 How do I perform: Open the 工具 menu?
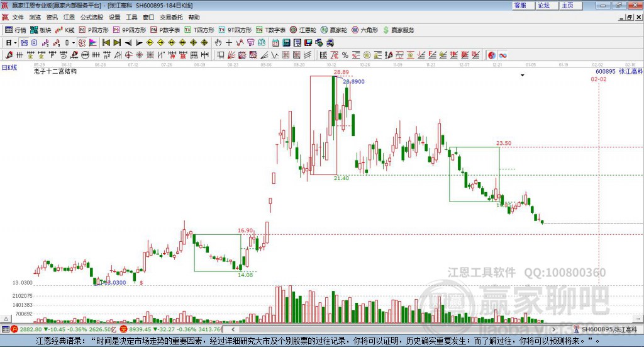click(x=131, y=17)
